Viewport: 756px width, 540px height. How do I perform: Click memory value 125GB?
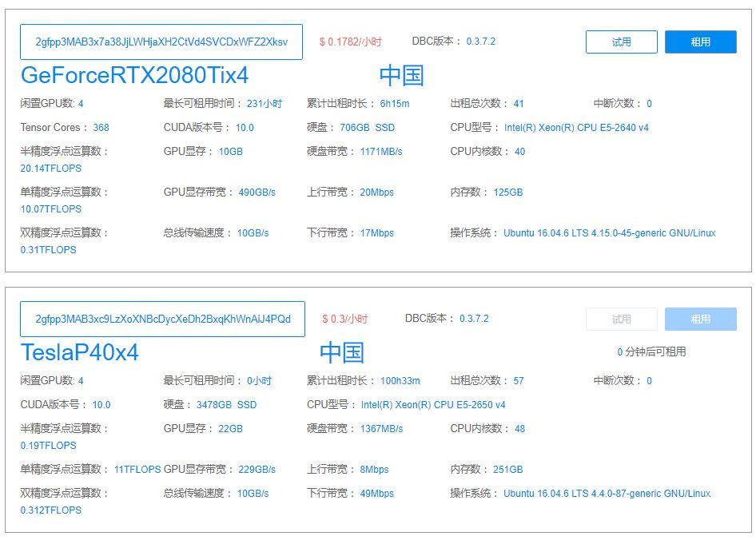click(507, 193)
